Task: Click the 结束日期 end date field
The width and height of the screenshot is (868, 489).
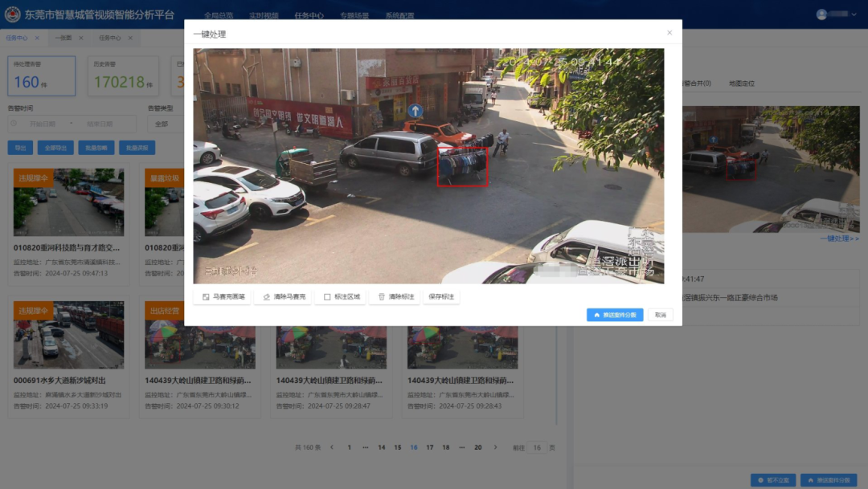Action: 100,124
